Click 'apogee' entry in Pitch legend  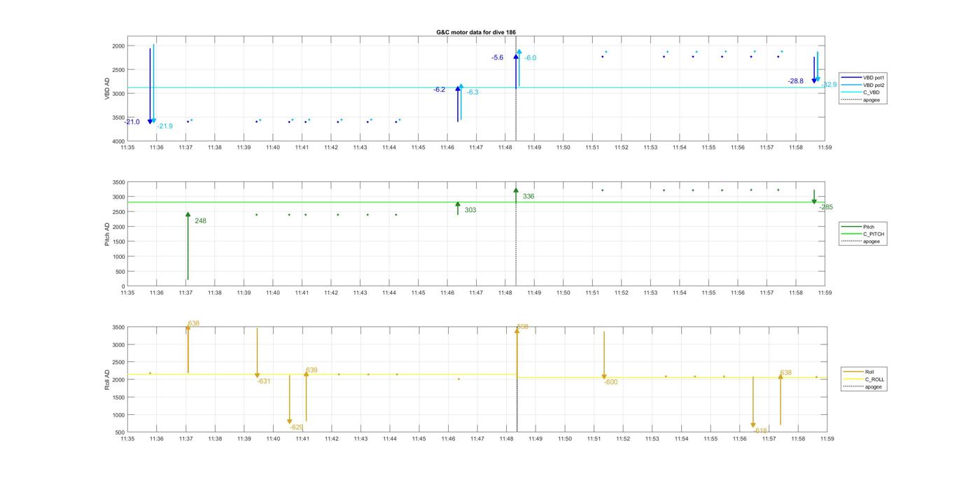coord(861,241)
